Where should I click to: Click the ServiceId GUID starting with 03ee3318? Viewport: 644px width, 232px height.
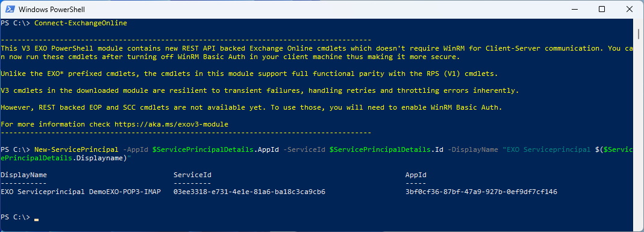click(249, 192)
